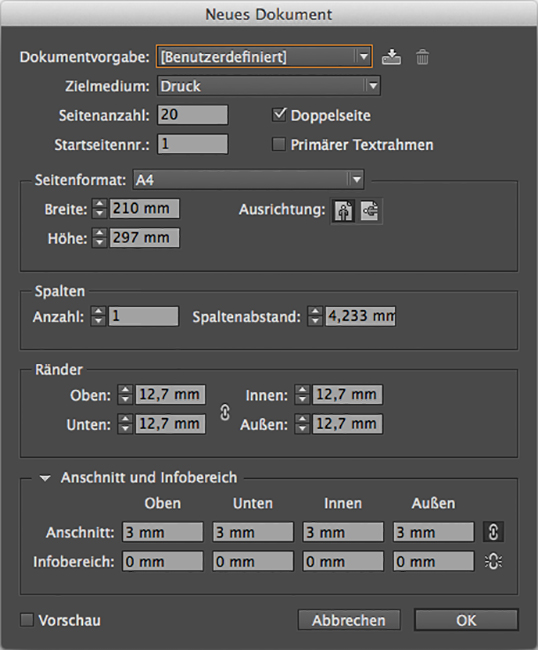
Task: Click the save document preset icon
Action: pos(391,57)
